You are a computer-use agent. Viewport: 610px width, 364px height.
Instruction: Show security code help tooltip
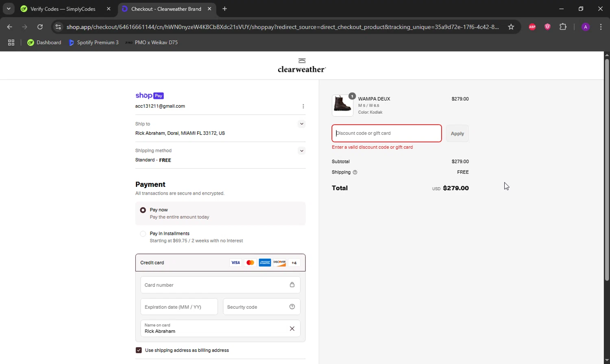click(292, 307)
